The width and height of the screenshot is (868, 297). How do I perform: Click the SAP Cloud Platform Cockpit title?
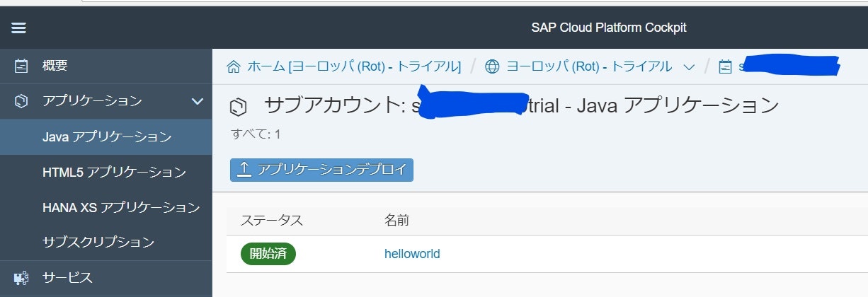[609, 28]
